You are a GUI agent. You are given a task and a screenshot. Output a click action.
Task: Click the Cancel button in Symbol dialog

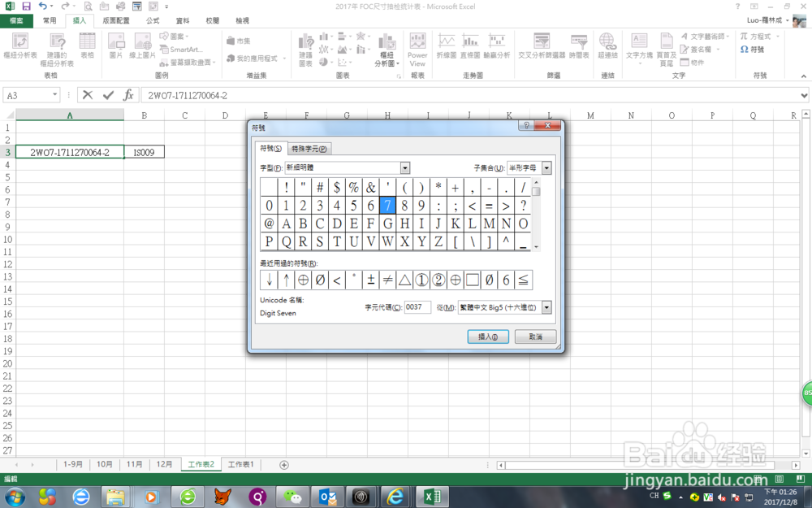[x=535, y=336]
